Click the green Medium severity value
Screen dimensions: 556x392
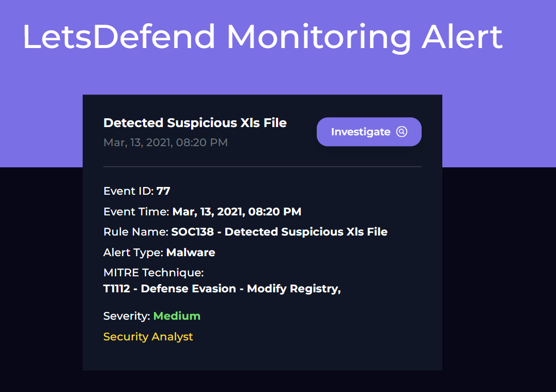(x=177, y=316)
